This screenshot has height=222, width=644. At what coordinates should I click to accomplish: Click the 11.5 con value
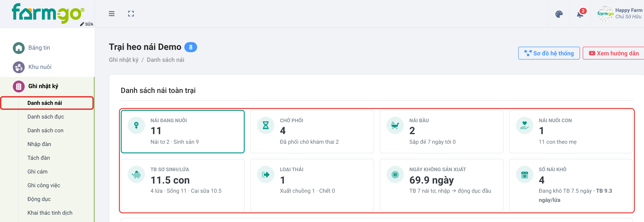[x=170, y=180]
